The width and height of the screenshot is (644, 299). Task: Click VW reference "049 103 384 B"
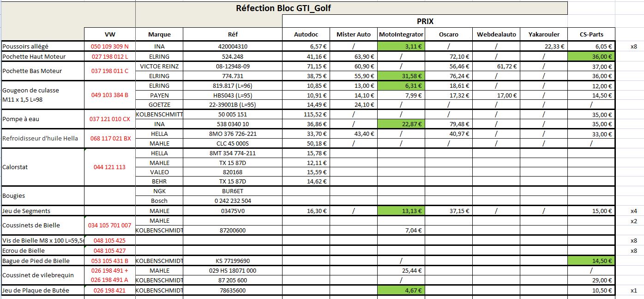[x=110, y=95]
